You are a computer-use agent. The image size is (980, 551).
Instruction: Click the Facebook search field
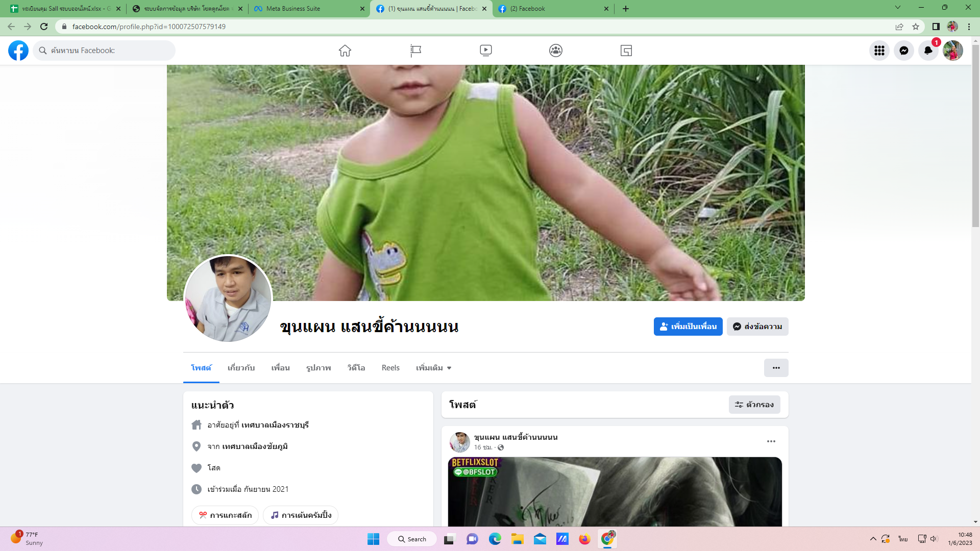[x=105, y=51]
